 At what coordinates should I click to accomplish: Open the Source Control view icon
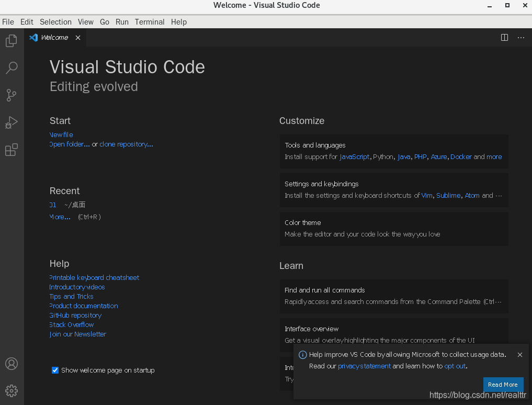coord(12,95)
